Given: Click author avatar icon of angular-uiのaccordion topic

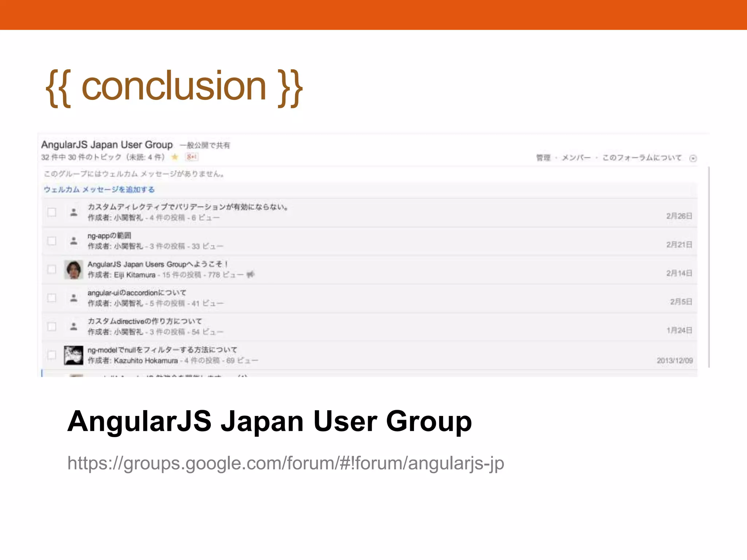Looking at the screenshot, I should point(74,298).
